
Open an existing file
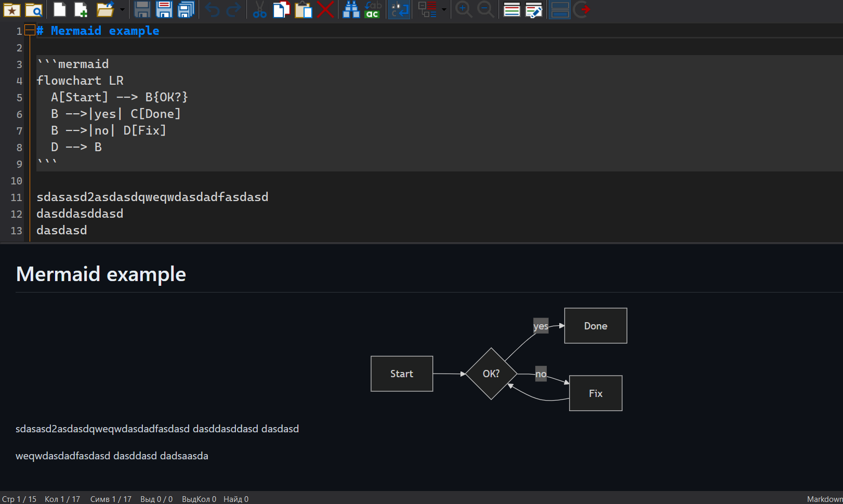105,10
